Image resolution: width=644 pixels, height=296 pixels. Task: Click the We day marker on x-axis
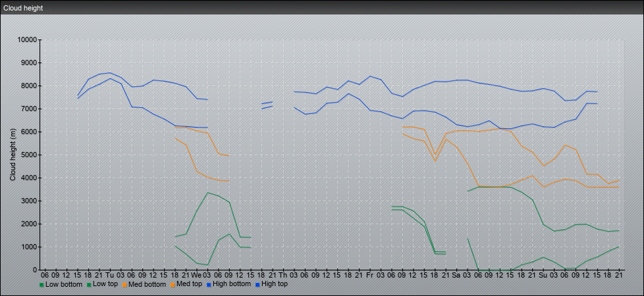point(196,274)
